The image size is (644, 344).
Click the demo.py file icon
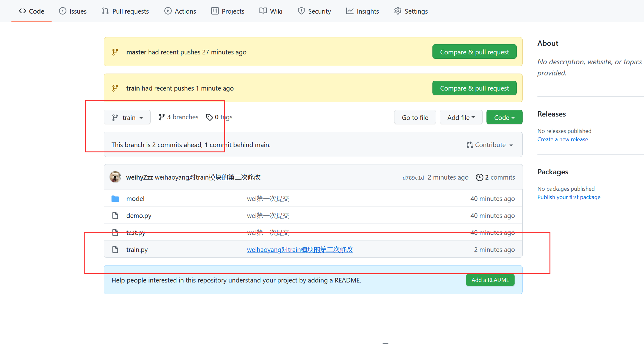coord(115,216)
